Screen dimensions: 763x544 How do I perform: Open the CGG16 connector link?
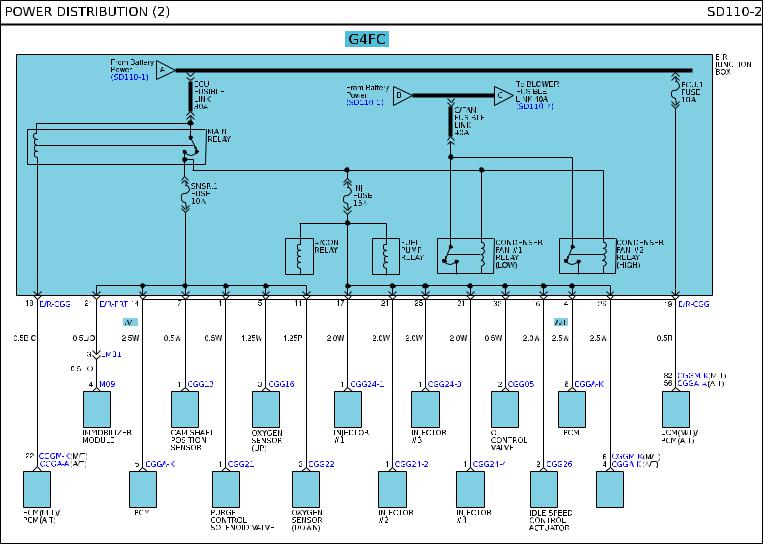281,384
